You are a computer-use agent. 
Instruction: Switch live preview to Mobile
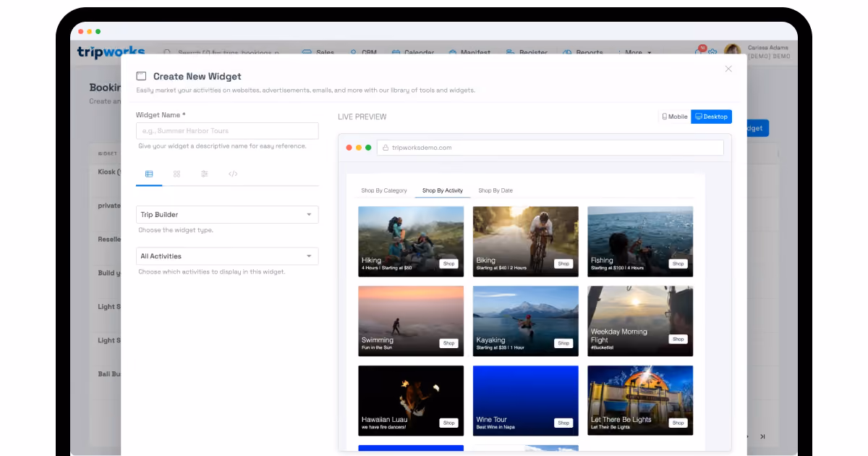[675, 117]
